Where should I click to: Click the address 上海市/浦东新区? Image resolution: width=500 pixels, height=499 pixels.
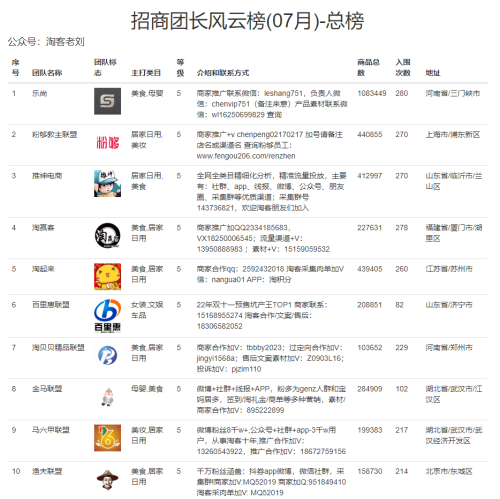click(453, 134)
